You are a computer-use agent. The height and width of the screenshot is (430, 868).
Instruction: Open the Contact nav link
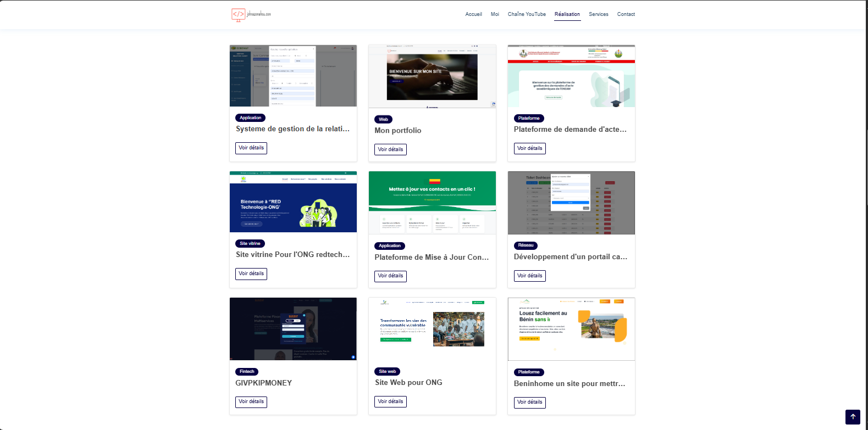[626, 14]
